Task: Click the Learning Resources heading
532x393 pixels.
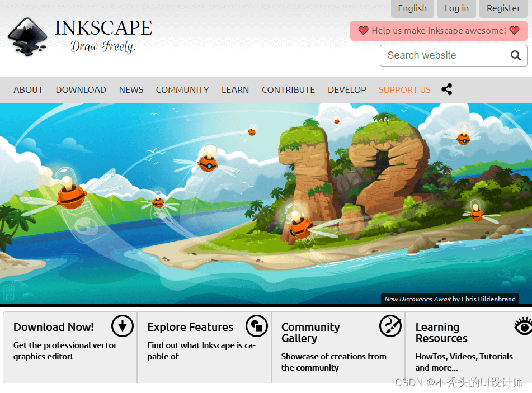Action: pos(441,332)
